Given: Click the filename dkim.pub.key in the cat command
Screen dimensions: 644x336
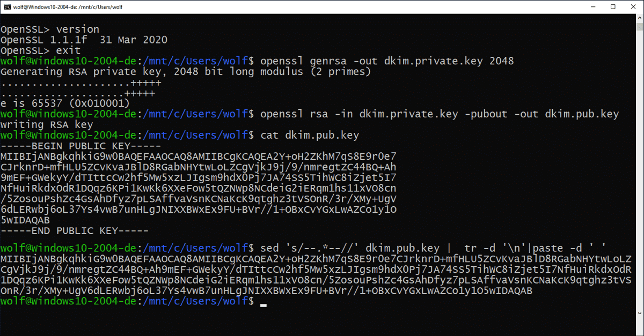Looking at the screenshot, I should 321,135.
